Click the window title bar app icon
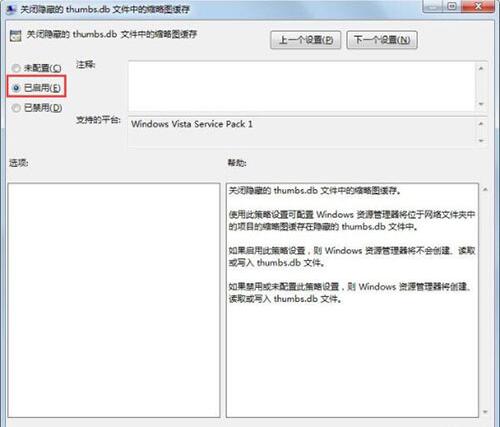 click(11, 9)
